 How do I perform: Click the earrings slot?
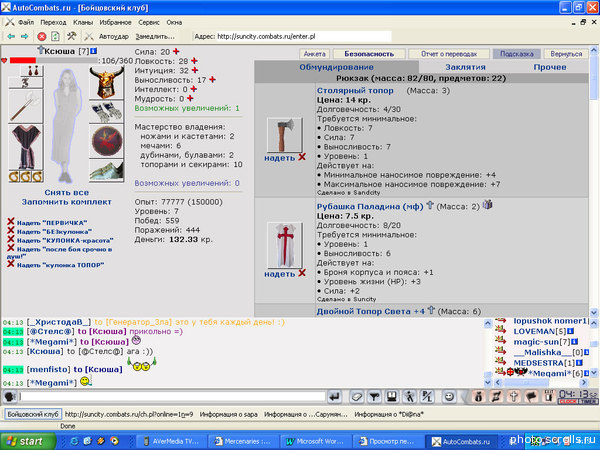[x=31, y=71]
